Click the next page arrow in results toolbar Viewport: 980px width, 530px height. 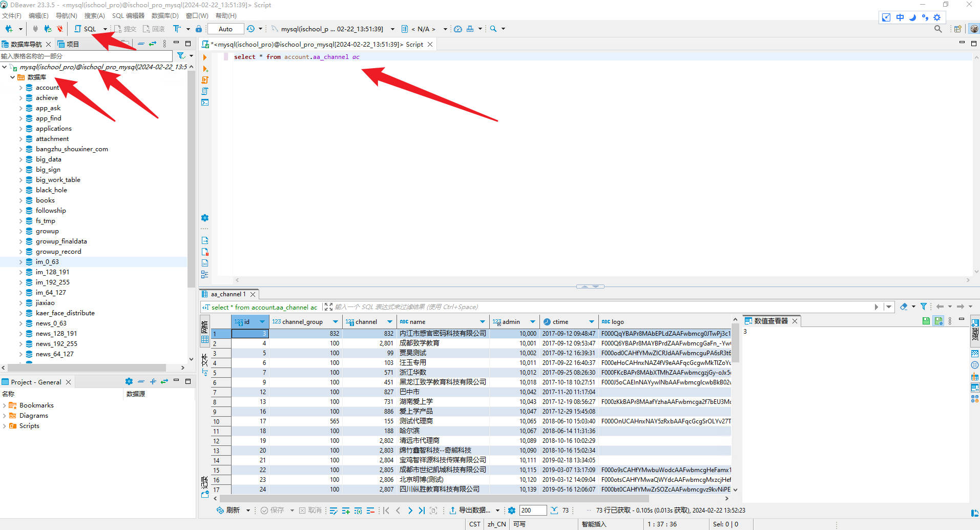tap(410, 511)
